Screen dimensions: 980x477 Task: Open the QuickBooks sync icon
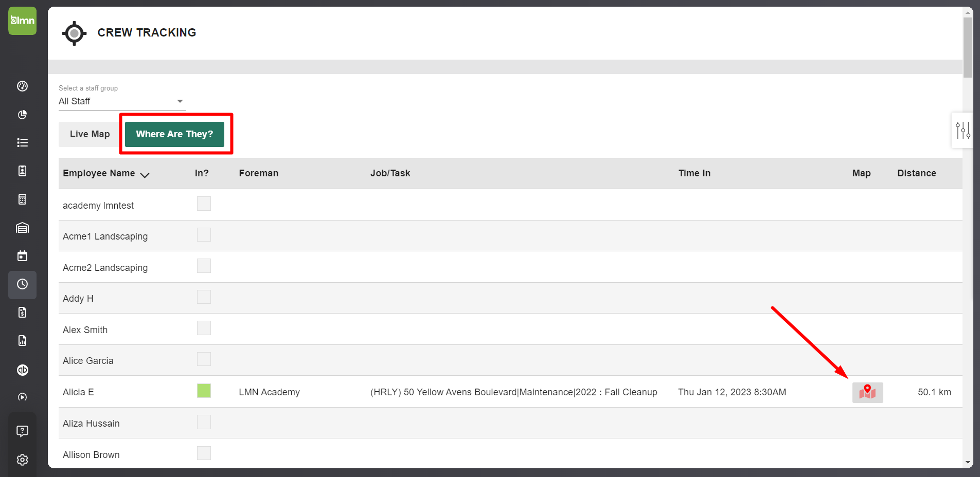click(22, 370)
